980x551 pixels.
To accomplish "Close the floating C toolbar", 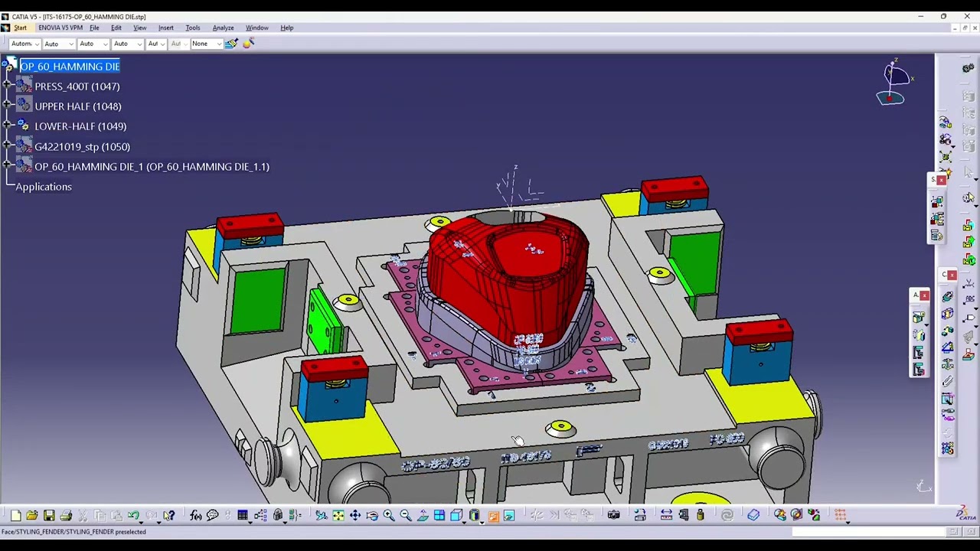I will click(952, 275).
